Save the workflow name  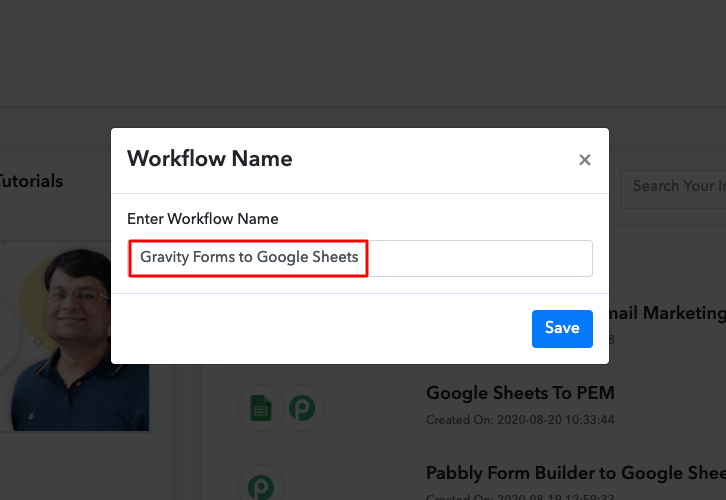pyautogui.click(x=562, y=328)
